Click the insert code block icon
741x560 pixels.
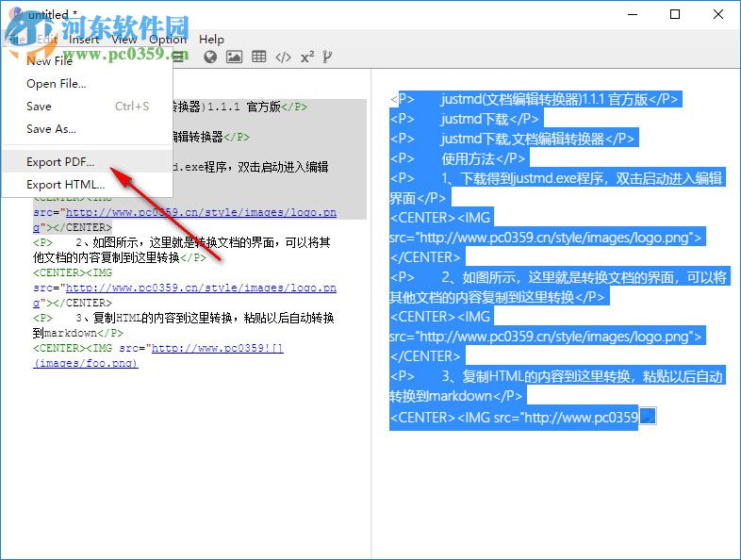[x=283, y=58]
